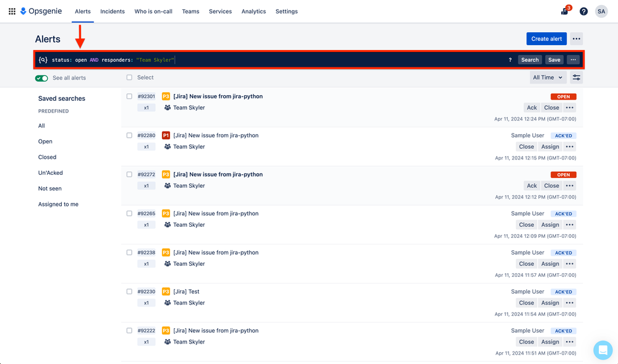Screen dimensions: 618x364
Task: Click team icon under alert #92222
Action: (167, 342)
